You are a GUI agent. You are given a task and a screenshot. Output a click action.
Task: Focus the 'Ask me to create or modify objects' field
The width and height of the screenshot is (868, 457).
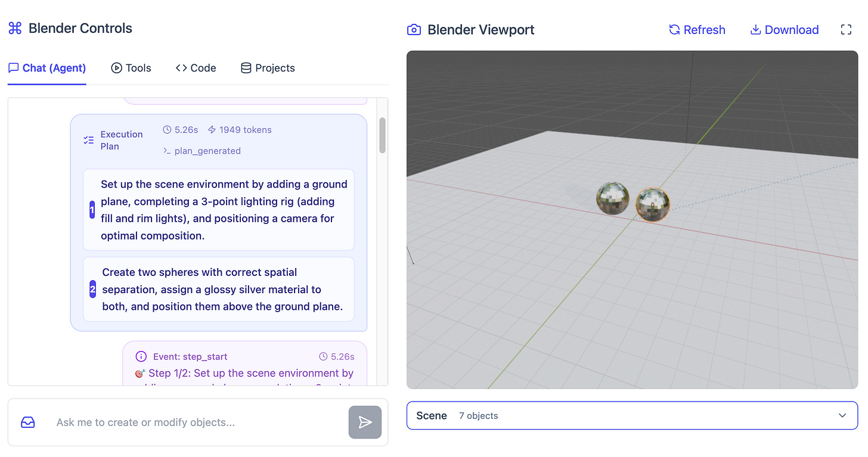(x=197, y=422)
